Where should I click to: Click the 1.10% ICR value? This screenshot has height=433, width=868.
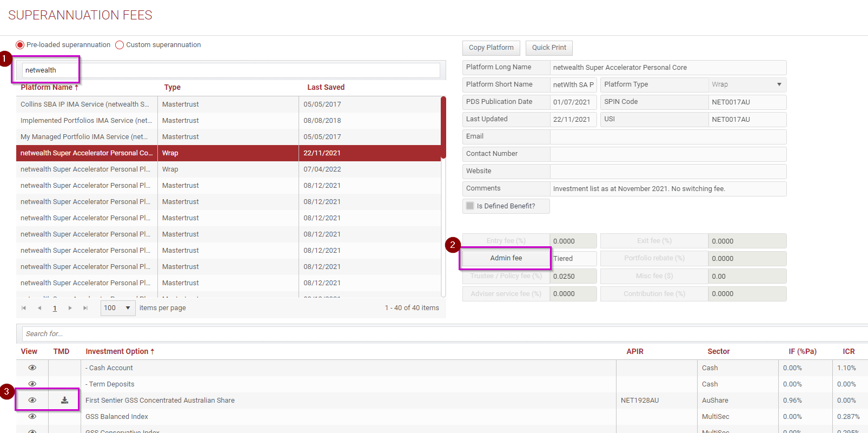pos(846,368)
